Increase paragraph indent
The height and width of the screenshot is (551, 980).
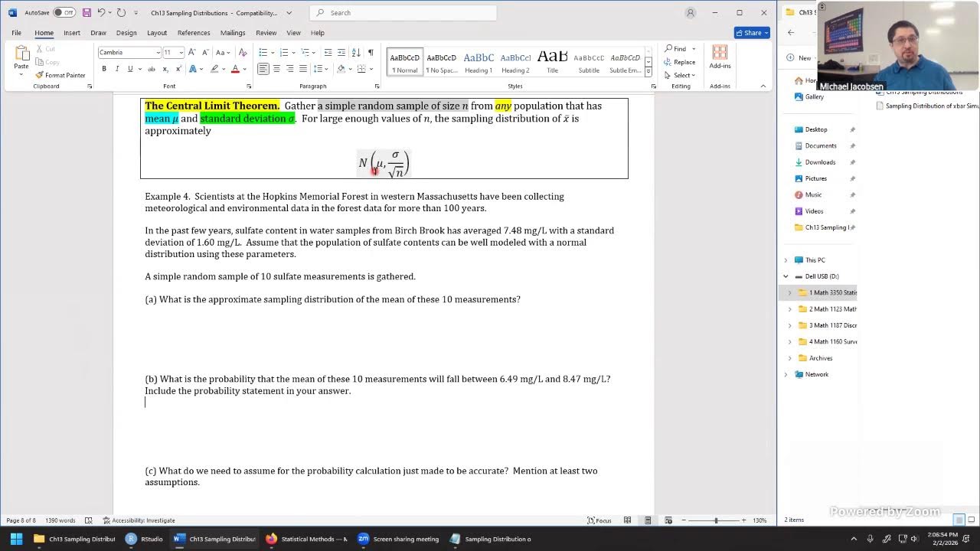pyautogui.click(x=341, y=52)
